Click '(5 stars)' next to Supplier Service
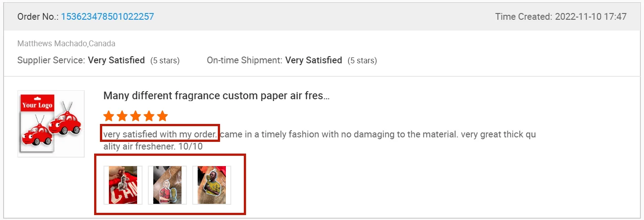 [x=165, y=61]
